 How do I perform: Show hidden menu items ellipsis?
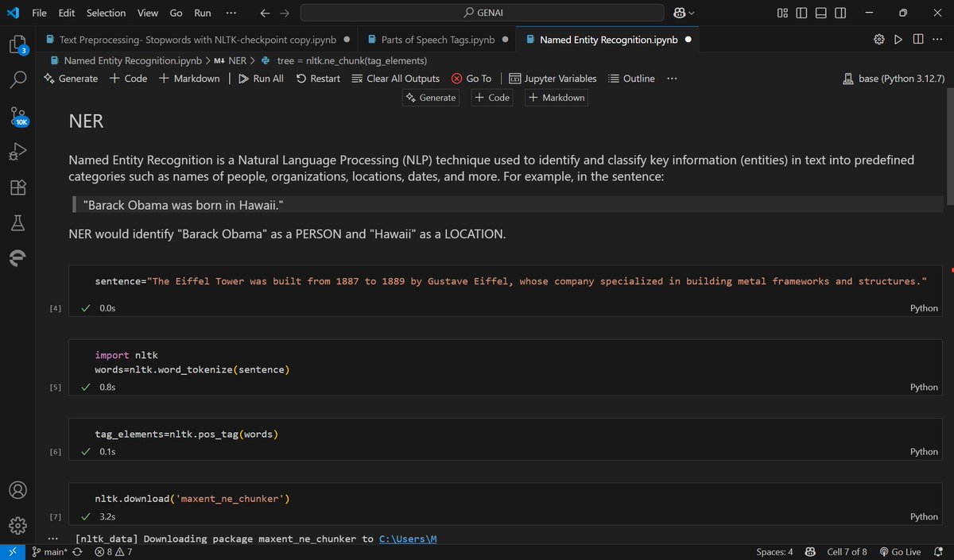231,13
